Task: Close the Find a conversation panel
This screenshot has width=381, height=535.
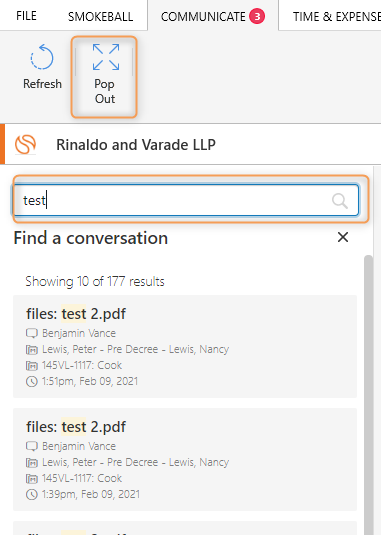Action: (343, 237)
